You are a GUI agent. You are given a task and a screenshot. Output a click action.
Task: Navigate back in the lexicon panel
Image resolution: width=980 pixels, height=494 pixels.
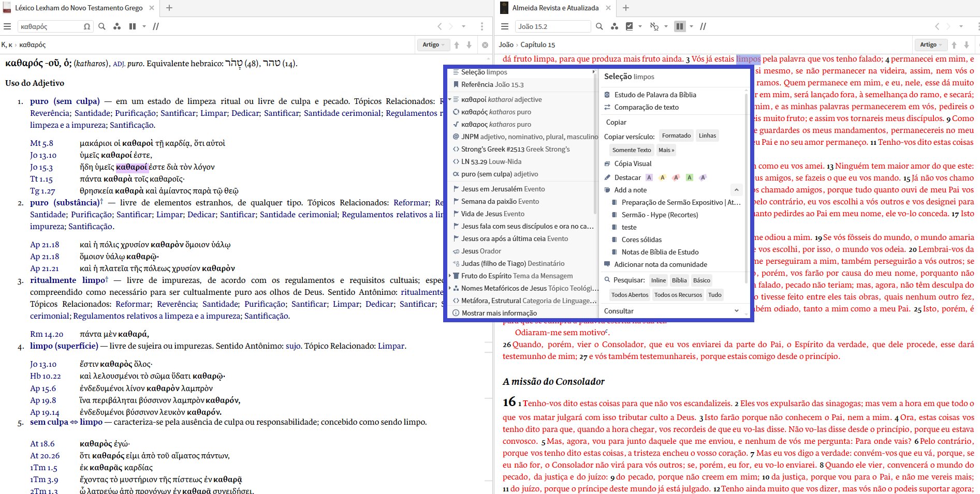pos(440,26)
